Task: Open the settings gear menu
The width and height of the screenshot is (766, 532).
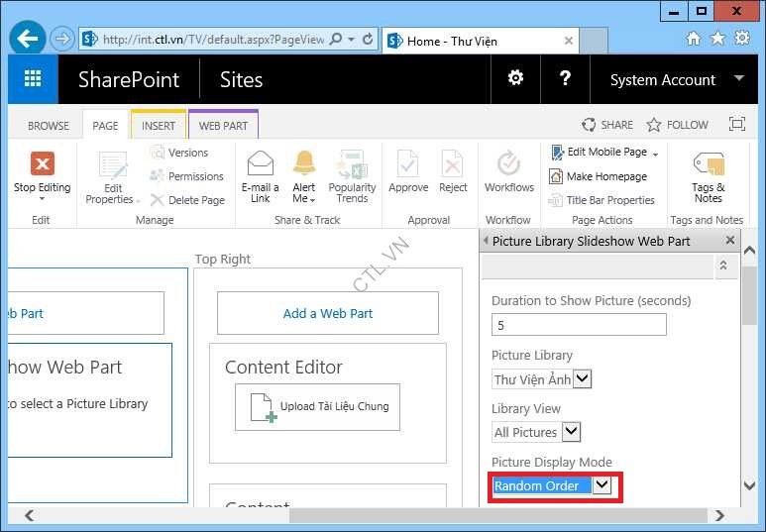Action: point(515,79)
